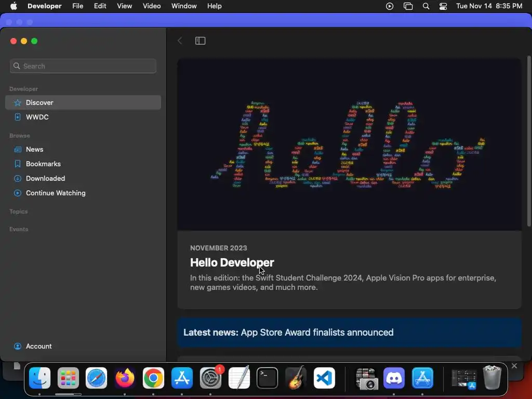Toggle the sidebar visibility button
The height and width of the screenshot is (399, 532).
tap(200, 41)
